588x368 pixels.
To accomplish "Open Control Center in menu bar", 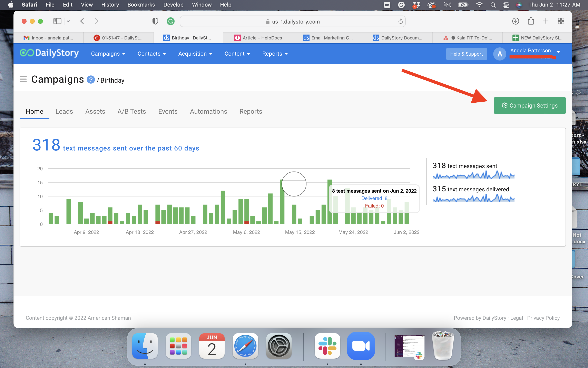I will tap(506, 5).
